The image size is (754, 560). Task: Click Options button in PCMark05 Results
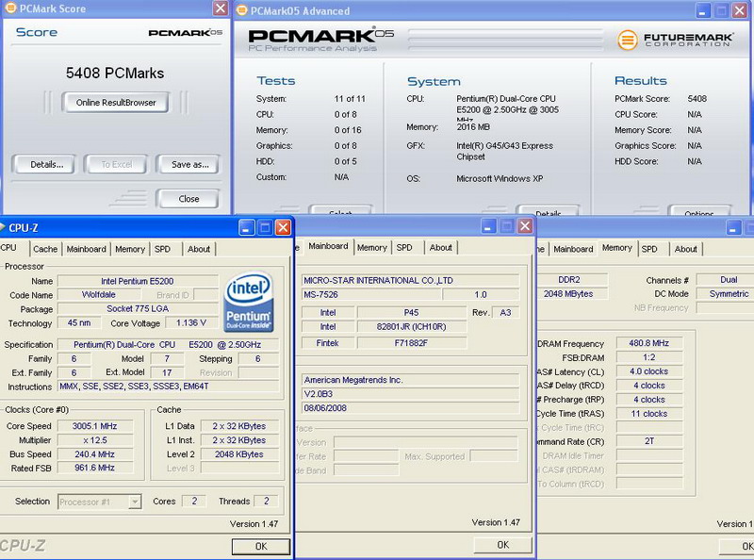(699, 211)
